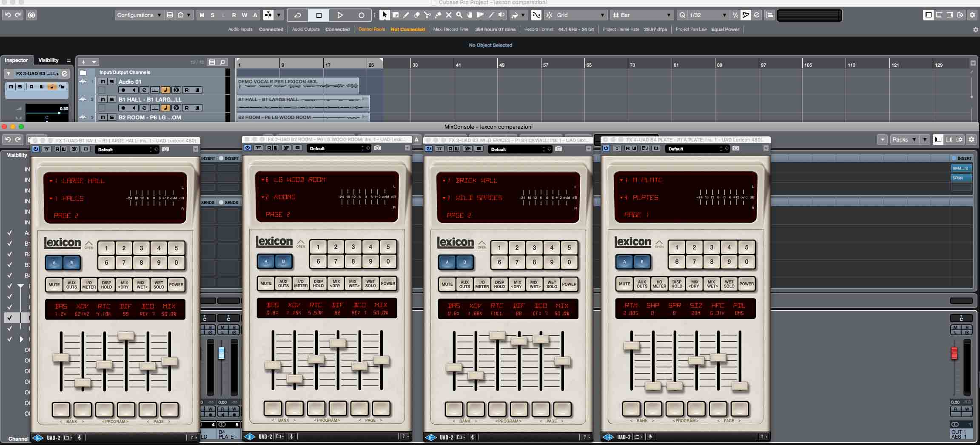Click the Record transport button

tap(361, 15)
